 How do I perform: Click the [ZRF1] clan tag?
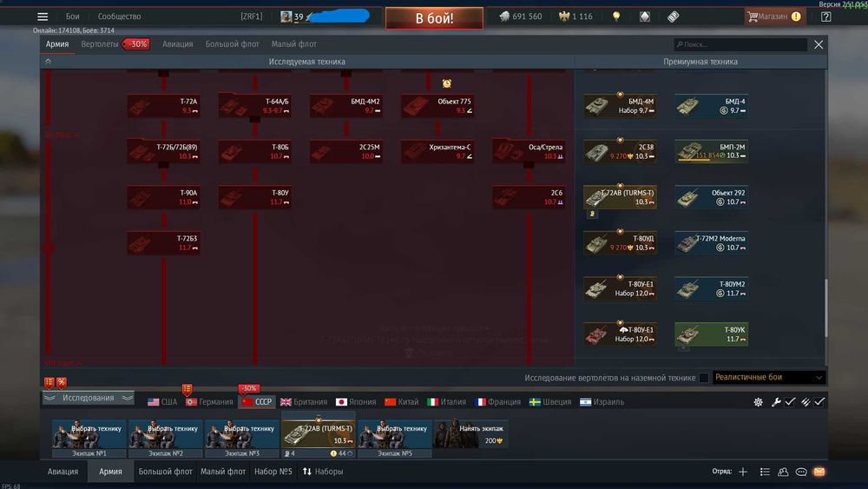coord(252,17)
